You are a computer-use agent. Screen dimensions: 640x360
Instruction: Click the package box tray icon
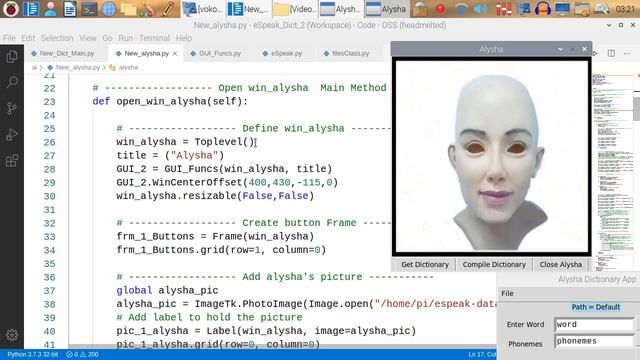pyautogui.click(x=420, y=9)
